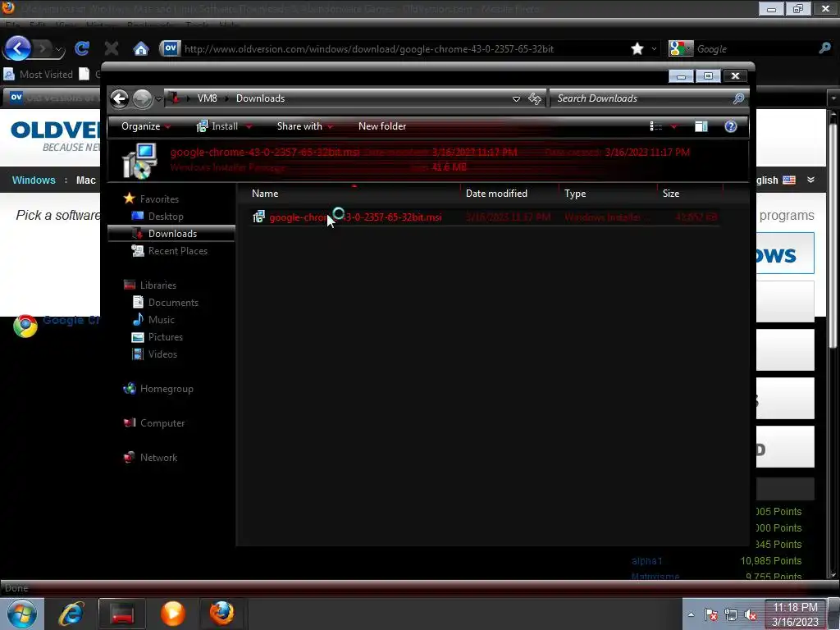This screenshot has height=630, width=840.
Task: Open Explorer help icon
Action: click(731, 126)
